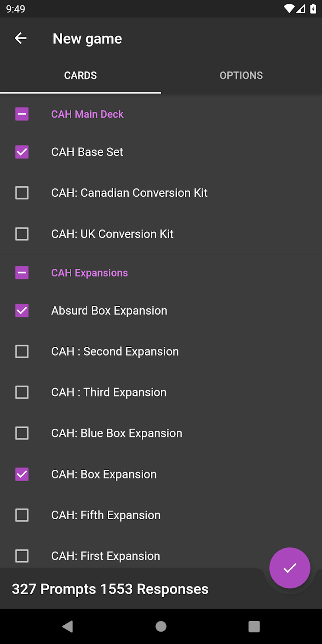This screenshot has width=322, height=644.
Task: Uncheck the Absurd Box Expansion checkbox
Action: 22,310
